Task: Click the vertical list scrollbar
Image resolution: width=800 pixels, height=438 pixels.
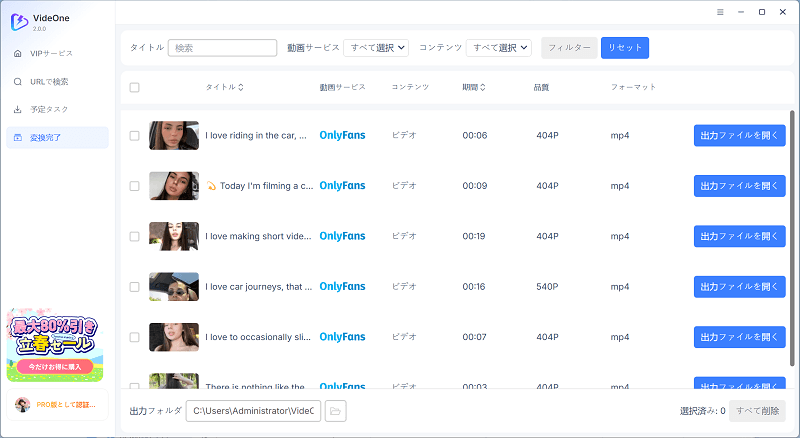Action: pos(792,237)
